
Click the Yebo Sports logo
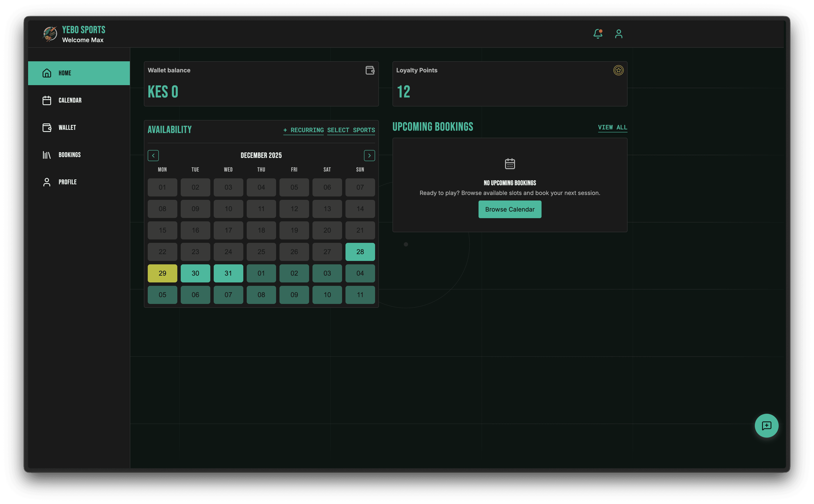point(50,33)
